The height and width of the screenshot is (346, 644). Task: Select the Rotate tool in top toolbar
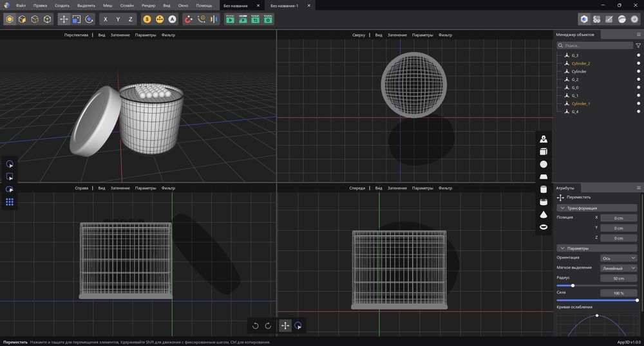[x=89, y=19]
